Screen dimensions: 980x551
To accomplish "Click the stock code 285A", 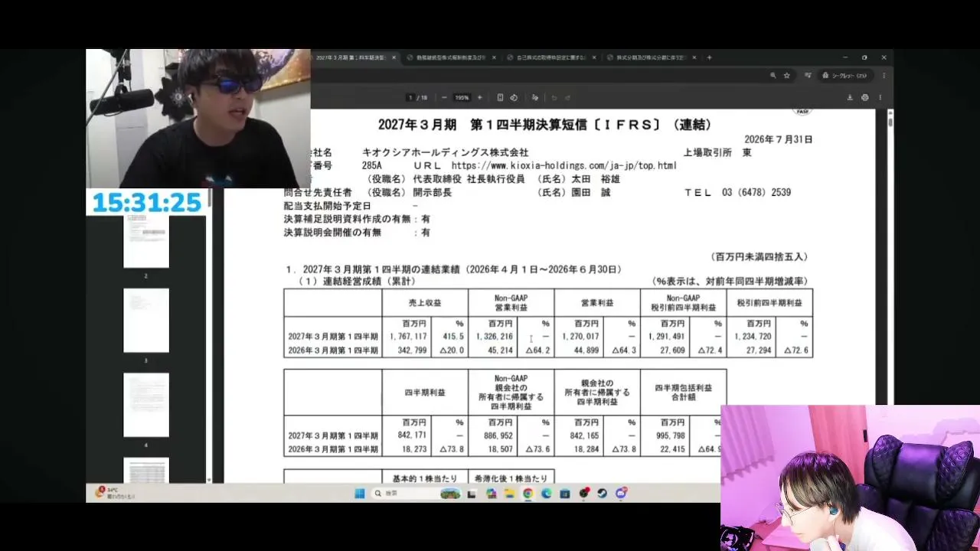I will pos(371,165).
